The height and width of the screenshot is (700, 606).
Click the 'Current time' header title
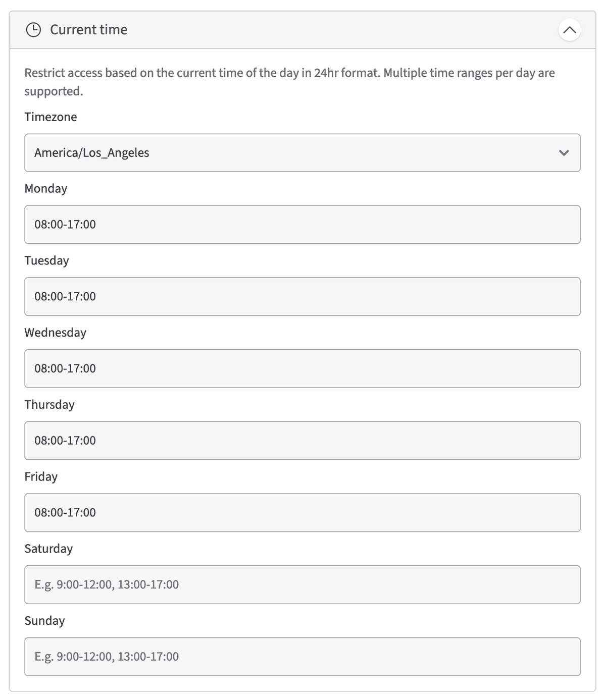[x=88, y=30]
